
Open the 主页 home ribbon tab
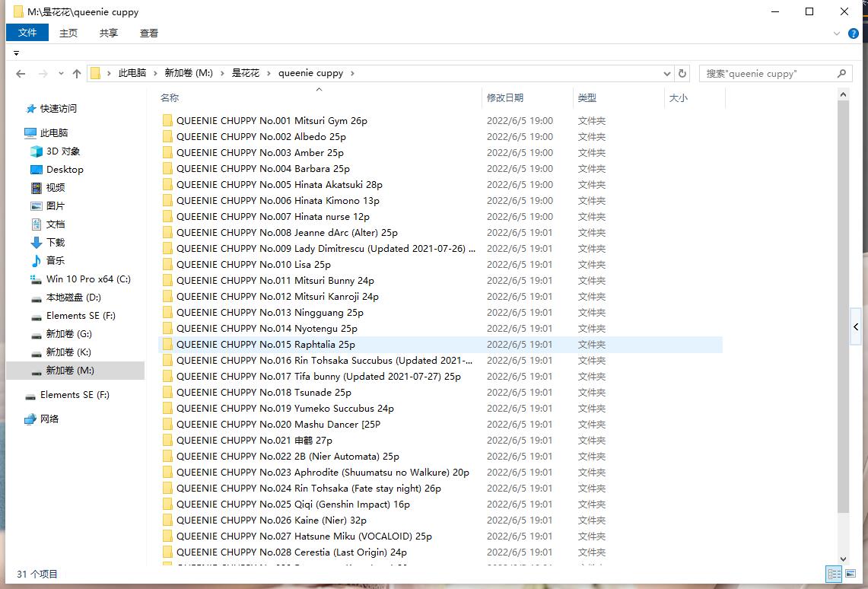tap(68, 33)
